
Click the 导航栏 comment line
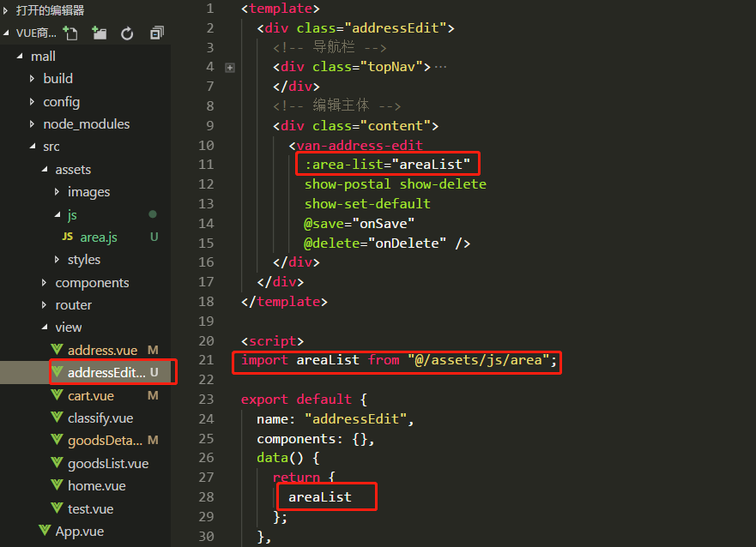click(x=330, y=47)
